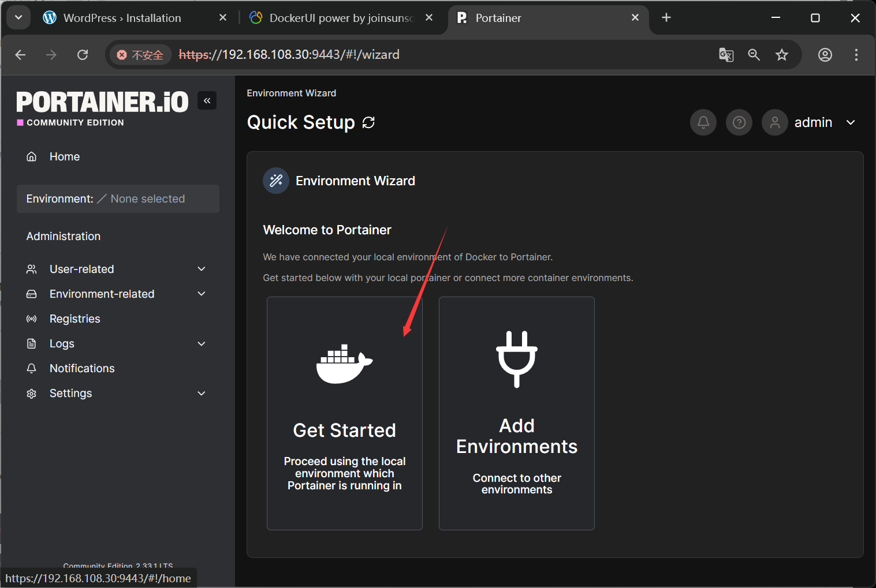Viewport: 876px width, 588px height.
Task: Click the COMMUNITY EDITION text under logo
Action: click(x=75, y=122)
